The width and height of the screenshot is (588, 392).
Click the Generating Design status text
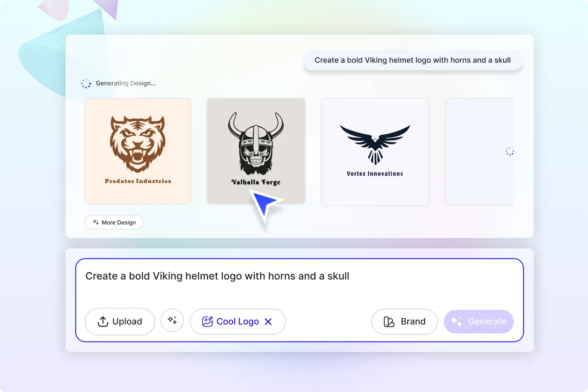tap(125, 84)
